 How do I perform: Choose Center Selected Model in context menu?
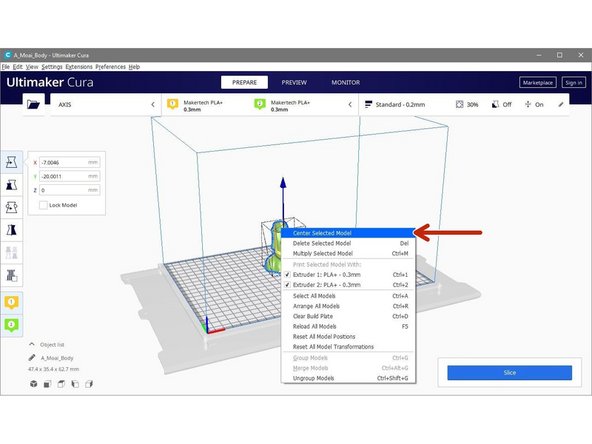coord(348,233)
